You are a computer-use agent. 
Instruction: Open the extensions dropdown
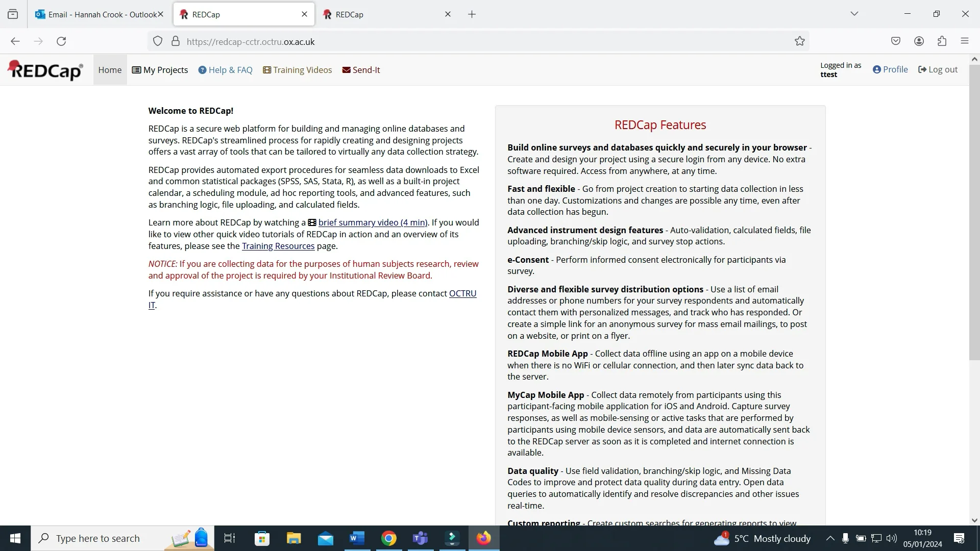942,41
